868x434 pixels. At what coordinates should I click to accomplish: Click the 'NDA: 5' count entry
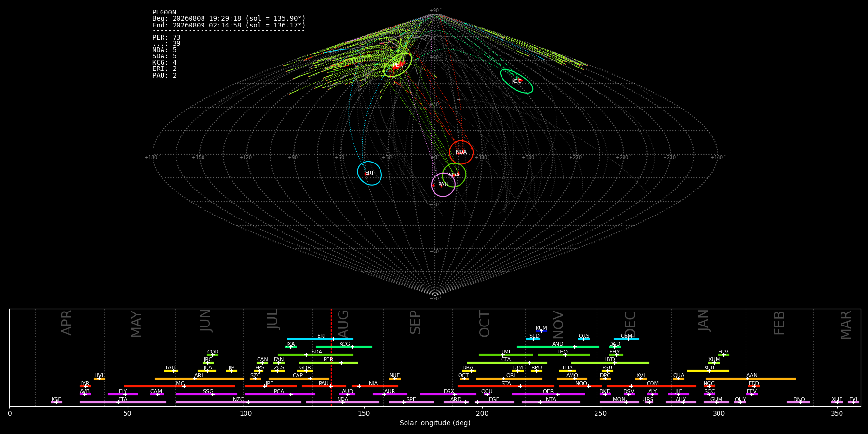[164, 50]
